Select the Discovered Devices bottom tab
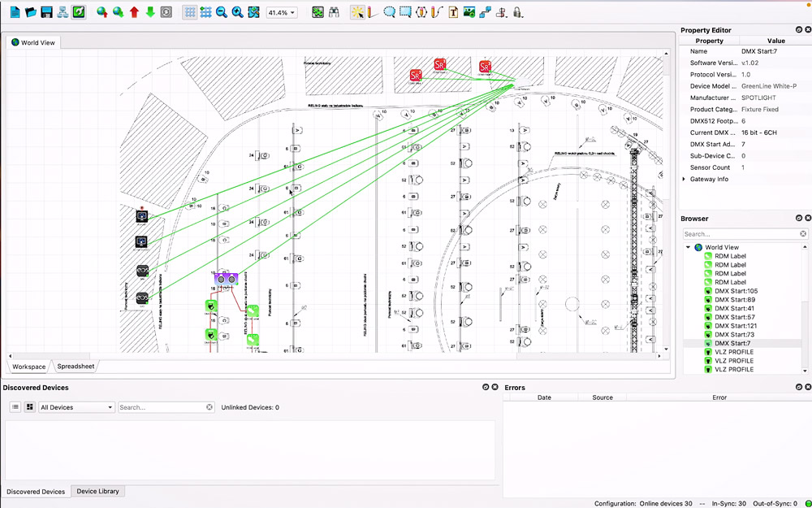 point(36,492)
